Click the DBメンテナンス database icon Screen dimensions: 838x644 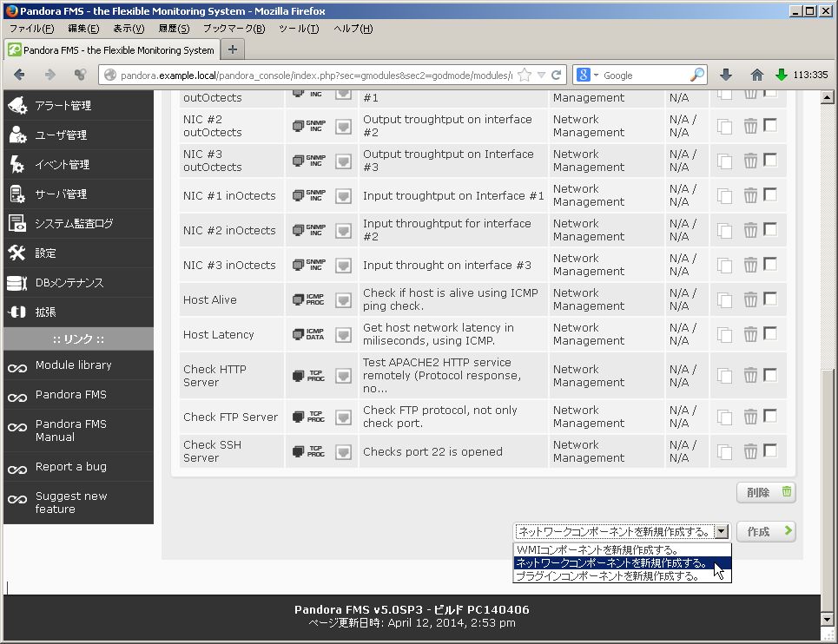tap(17, 283)
